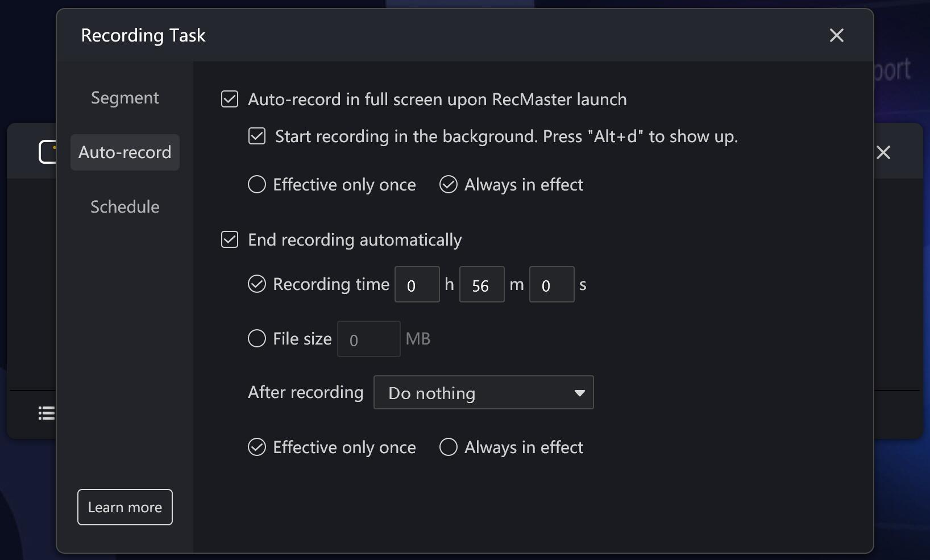Image resolution: width=930 pixels, height=560 pixels.
Task: Select Always in effect under auto-record launch
Action: click(x=449, y=184)
